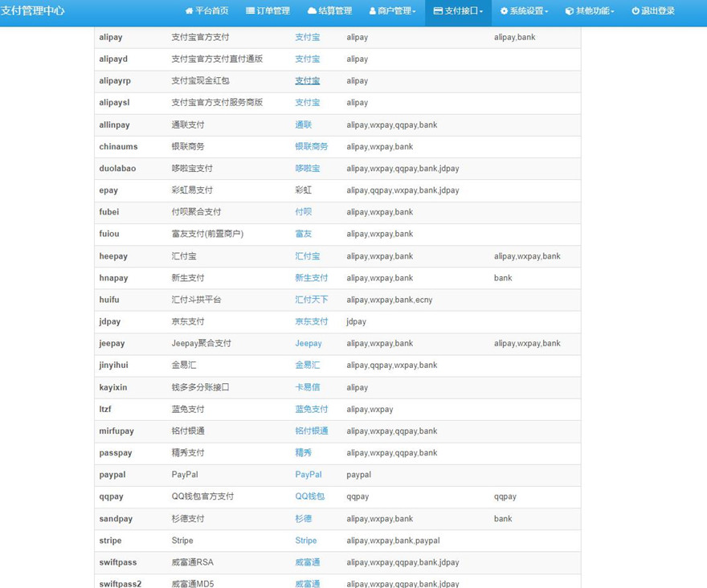Open the 订单管理 menu item

tap(268, 10)
